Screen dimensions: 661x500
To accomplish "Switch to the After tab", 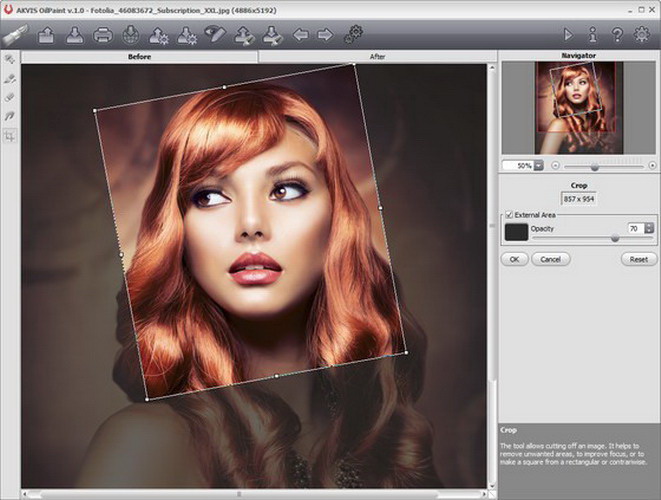I will click(377, 57).
